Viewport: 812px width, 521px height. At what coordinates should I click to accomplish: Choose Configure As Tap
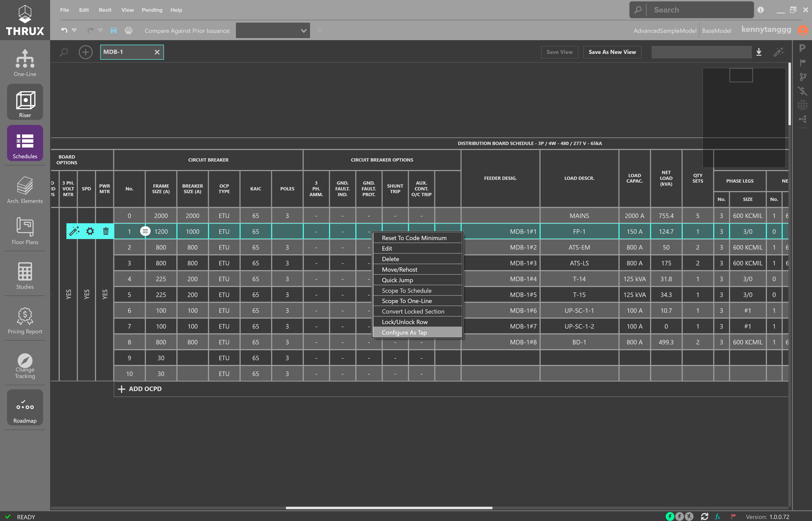[417, 332]
